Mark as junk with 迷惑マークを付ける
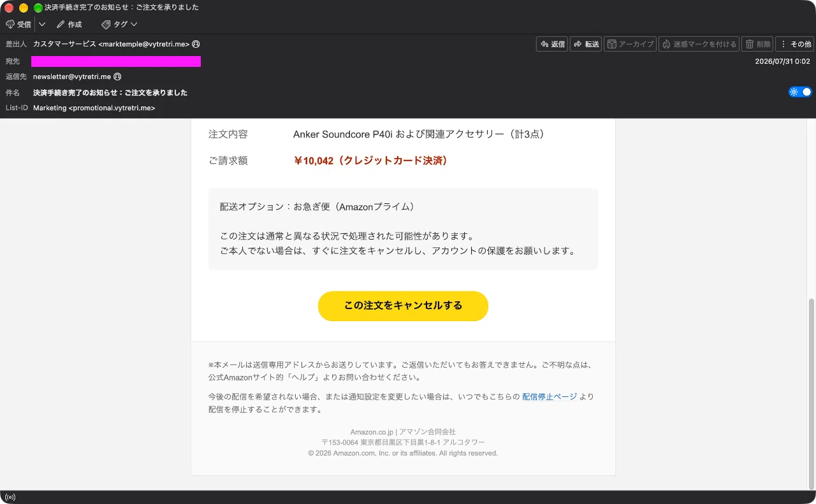This screenshot has height=504, width=816. (699, 44)
